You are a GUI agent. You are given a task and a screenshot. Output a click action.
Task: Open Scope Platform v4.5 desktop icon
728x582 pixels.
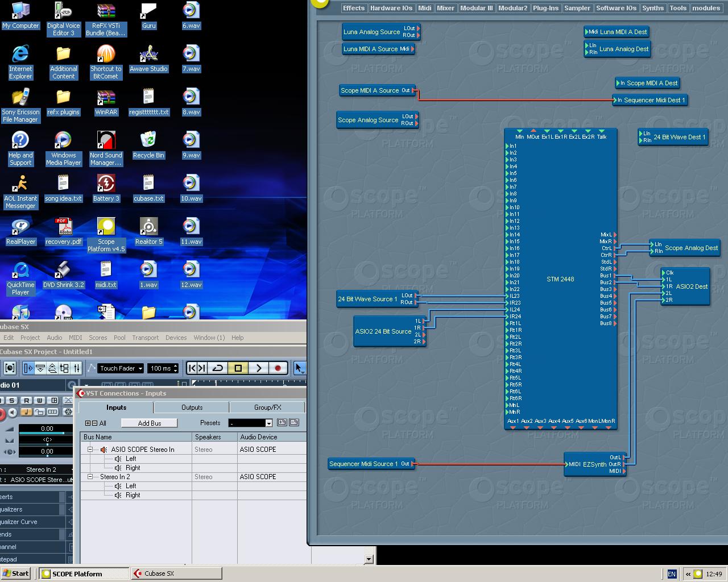click(x=106, y=234)
